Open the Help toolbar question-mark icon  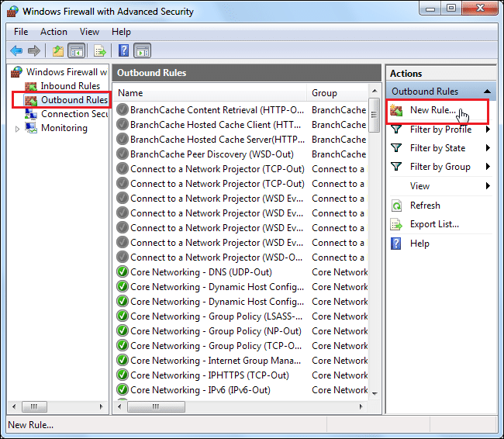pos(123,51)
